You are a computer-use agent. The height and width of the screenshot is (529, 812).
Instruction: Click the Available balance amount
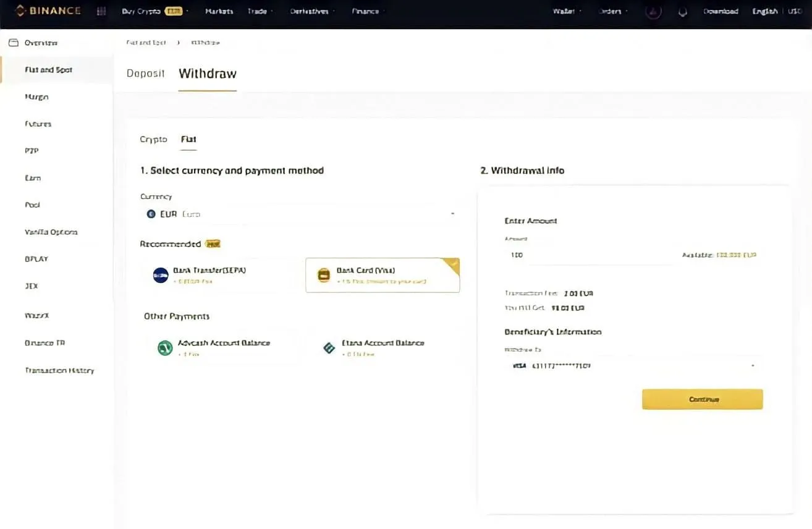[x=736, y=255]
